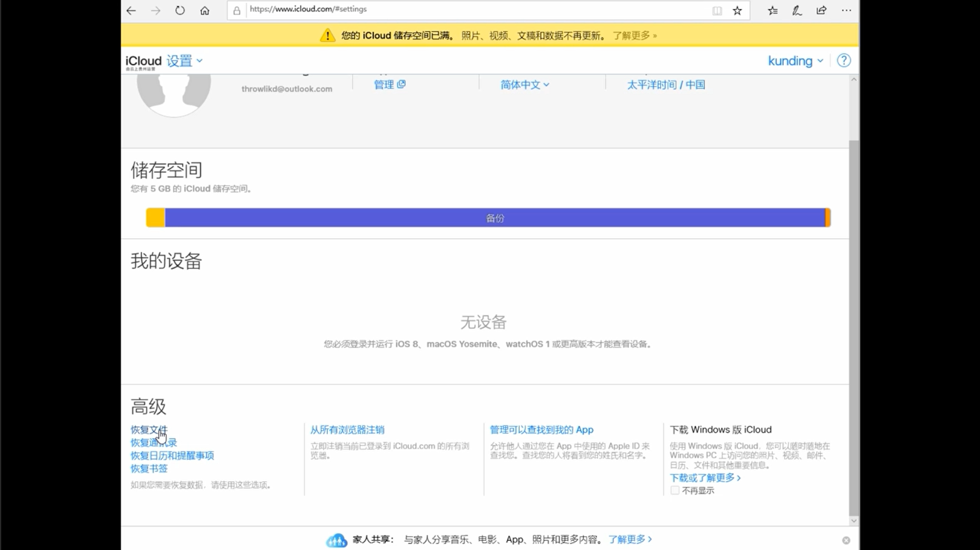The height and width of the screenshot is (550, 980).
Task: Open the favorites hub
Action: [773, 10]
